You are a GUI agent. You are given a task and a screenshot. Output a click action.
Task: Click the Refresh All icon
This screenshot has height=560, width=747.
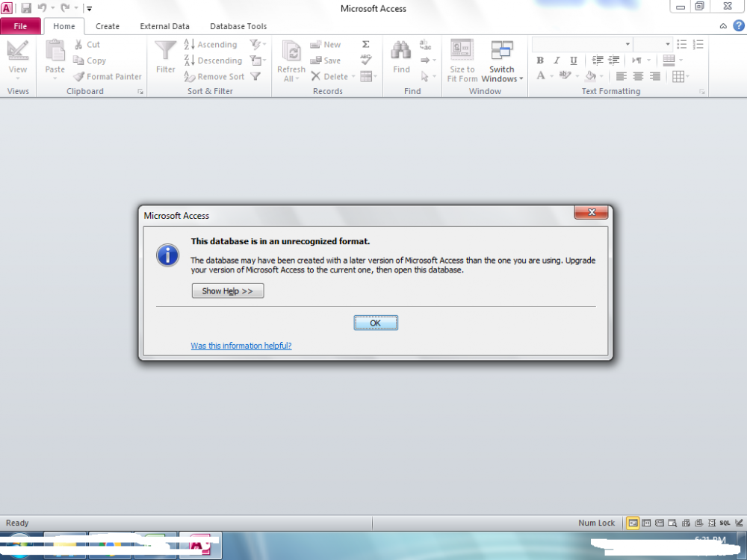pos(291,51)
